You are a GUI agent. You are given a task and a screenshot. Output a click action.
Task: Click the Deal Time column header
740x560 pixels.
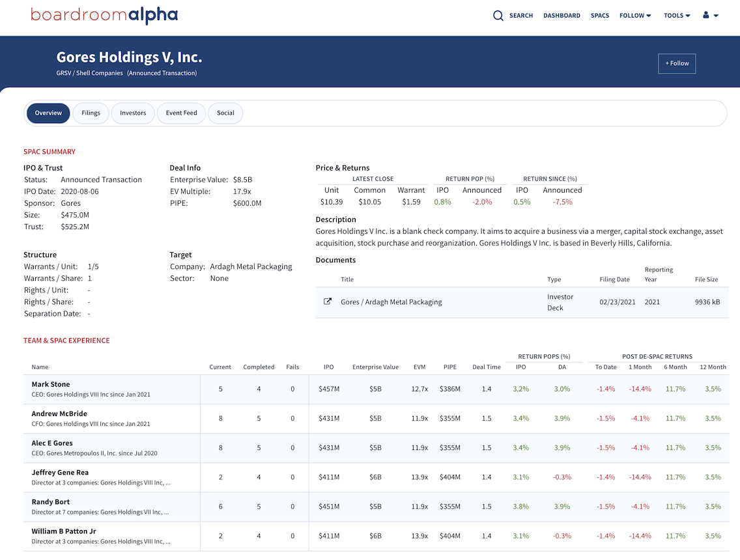487,367
